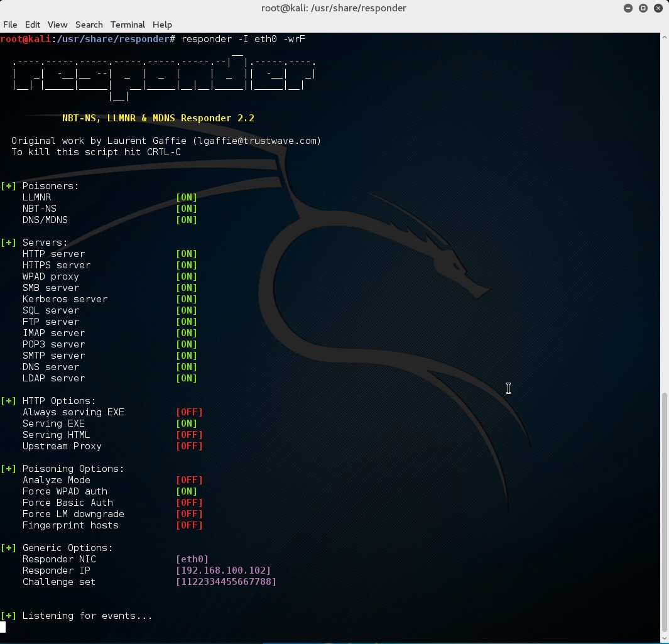The width and height of the screenshot is (669, 644).
Task: Click the 'Original work by Laurent Gaffie' line
Action: [166, 141]
